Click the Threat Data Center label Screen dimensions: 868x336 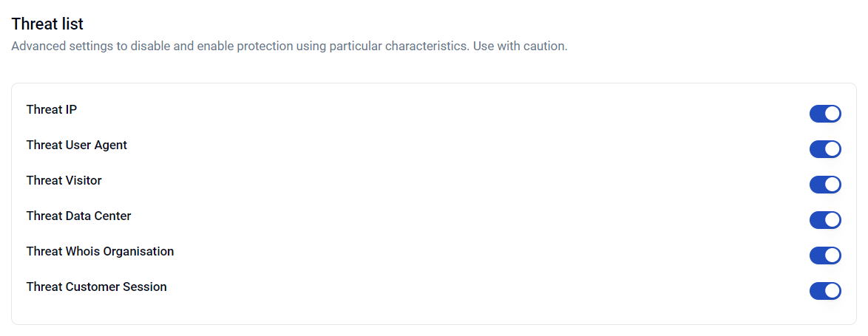78,216
